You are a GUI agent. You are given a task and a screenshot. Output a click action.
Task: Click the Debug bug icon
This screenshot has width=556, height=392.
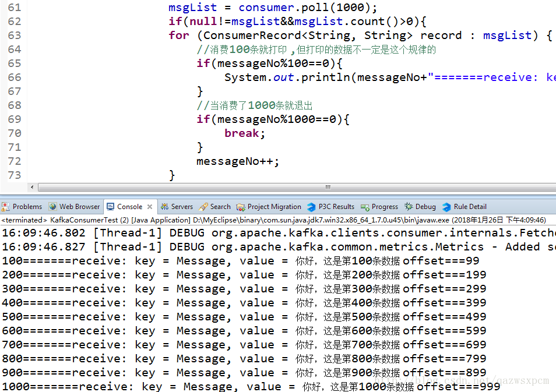[409, 207]
